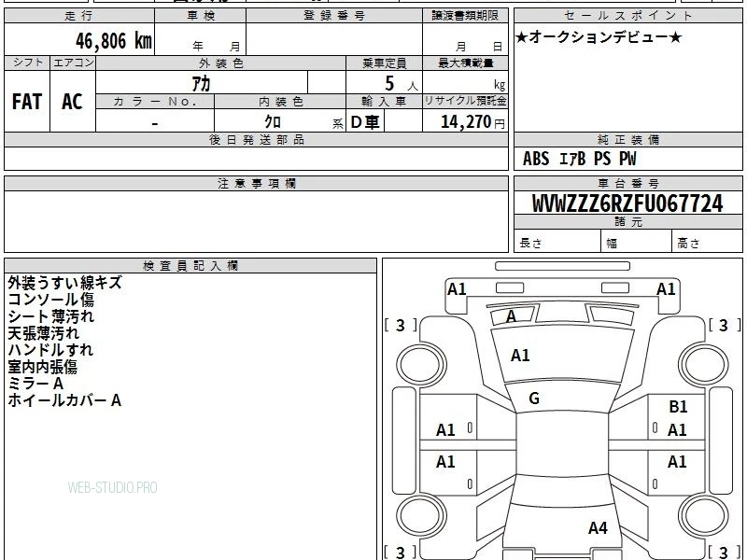Select the AC air conditioner value
This screenshot has height=560, width=747.
click(x=73, y=102)
